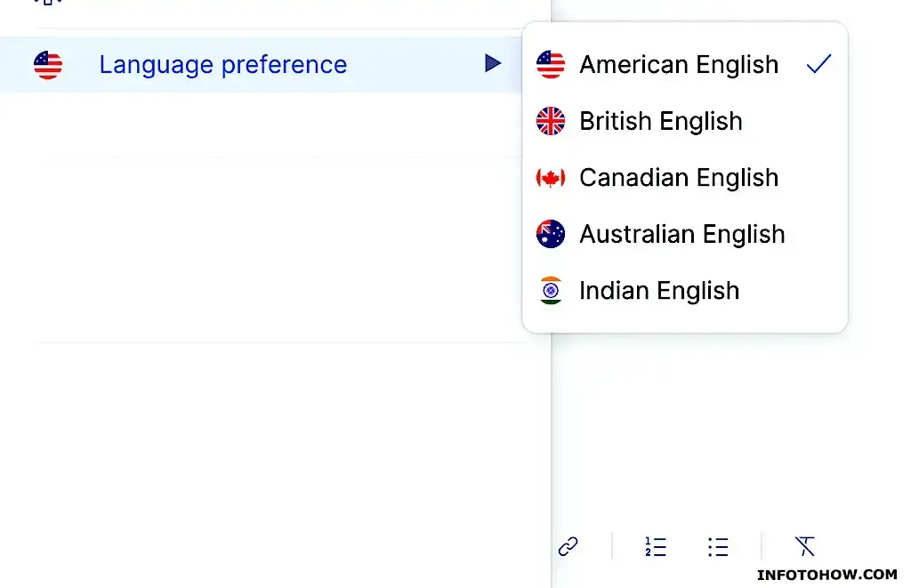Switch to Canadian English
The height and width of the screenshot is (588, 911).
tap(684, 177)
